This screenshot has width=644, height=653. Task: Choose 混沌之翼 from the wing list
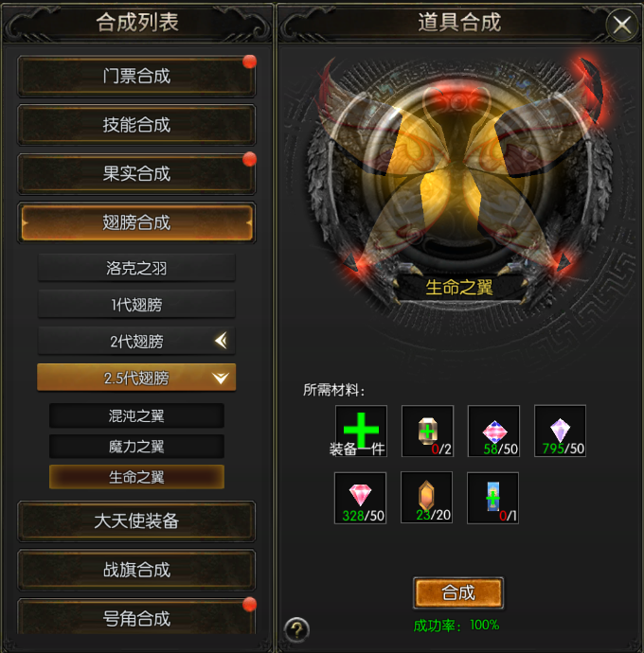136,415
